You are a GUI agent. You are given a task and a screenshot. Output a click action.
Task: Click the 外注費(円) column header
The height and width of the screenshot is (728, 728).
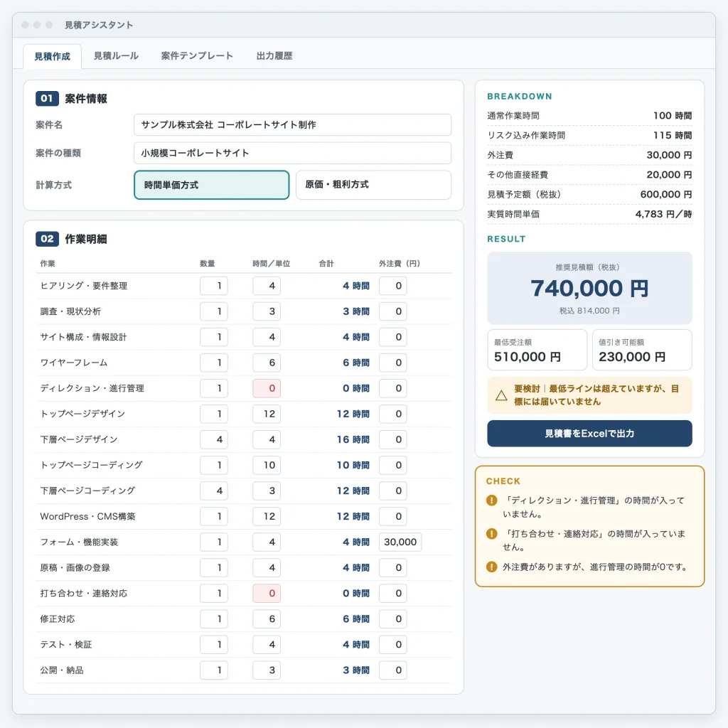[400, 264]
